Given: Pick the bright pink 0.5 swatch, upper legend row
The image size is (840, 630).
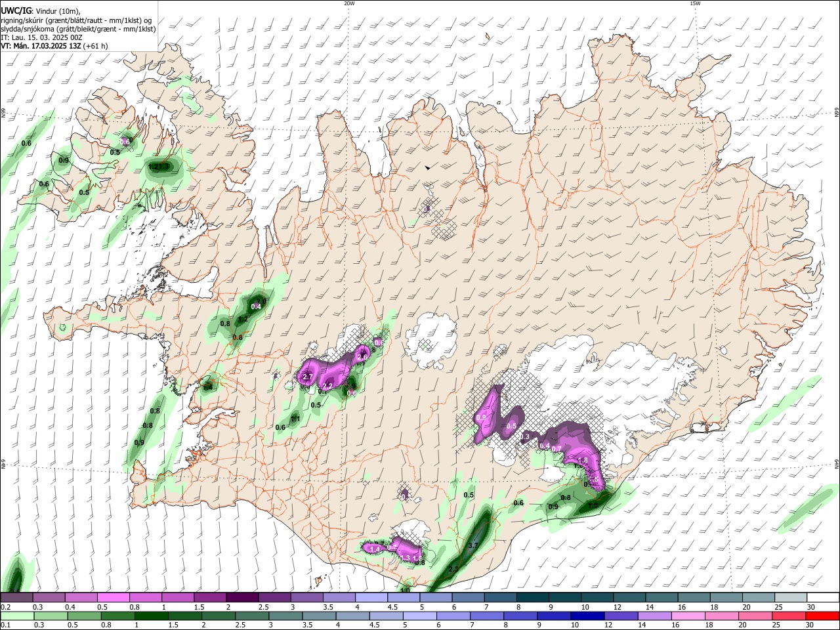Looking at the screenshot, I should (114, 598).
